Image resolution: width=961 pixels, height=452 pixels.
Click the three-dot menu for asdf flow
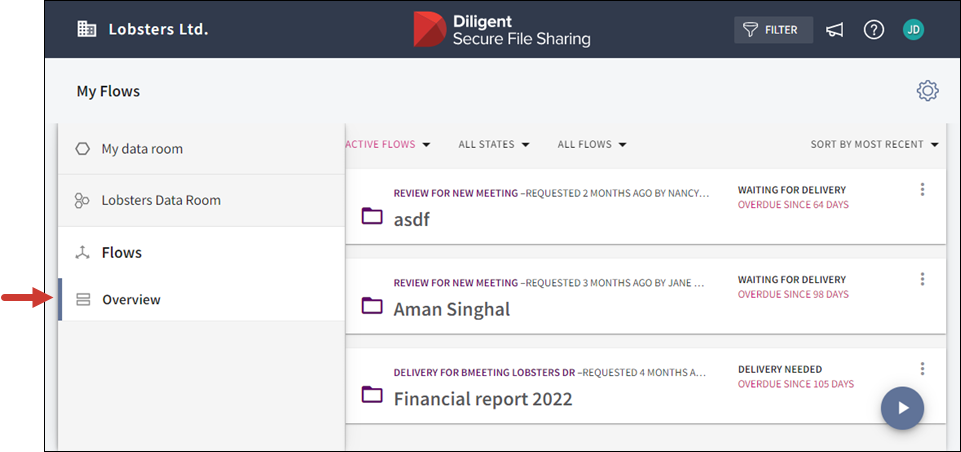click(922, 190)
